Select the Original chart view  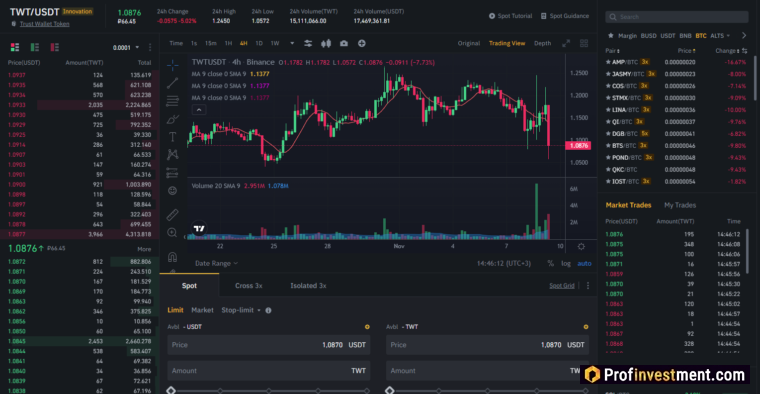point(469,43)
